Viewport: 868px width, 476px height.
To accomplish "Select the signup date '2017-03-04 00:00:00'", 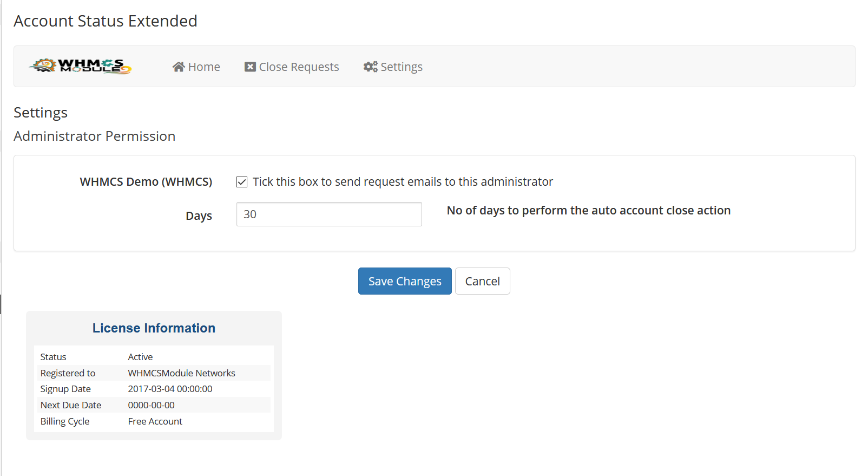I will pyautogui.click(x=170, y=389).
